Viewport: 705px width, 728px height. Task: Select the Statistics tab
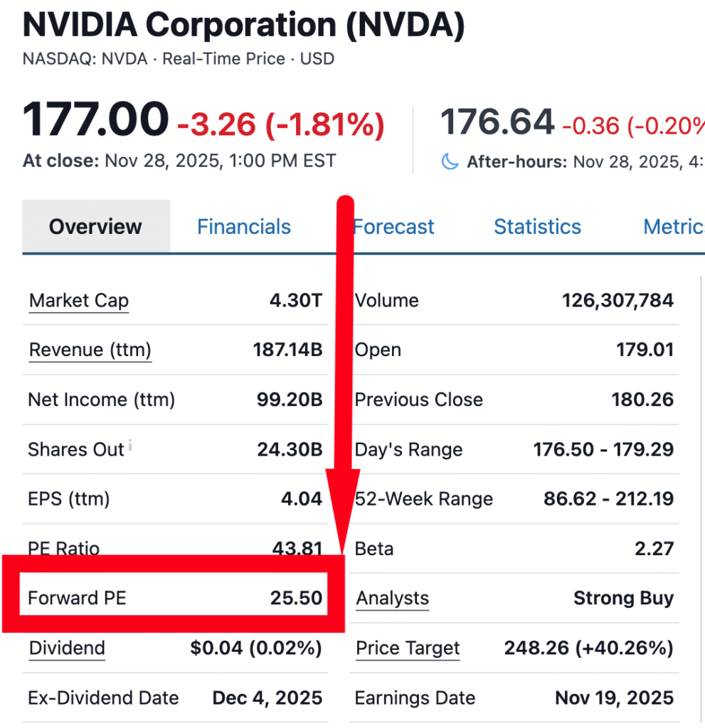point(537,227)
